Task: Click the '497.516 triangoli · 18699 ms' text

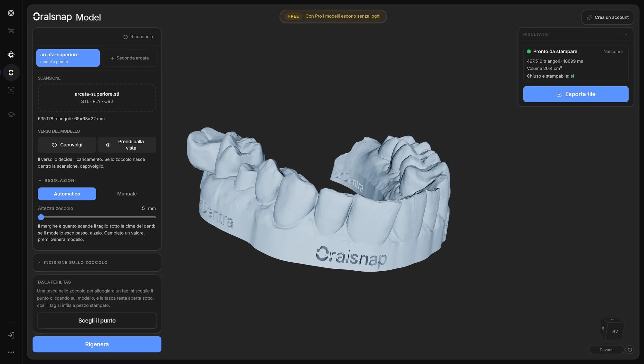Action: click(x=555, y=61)
